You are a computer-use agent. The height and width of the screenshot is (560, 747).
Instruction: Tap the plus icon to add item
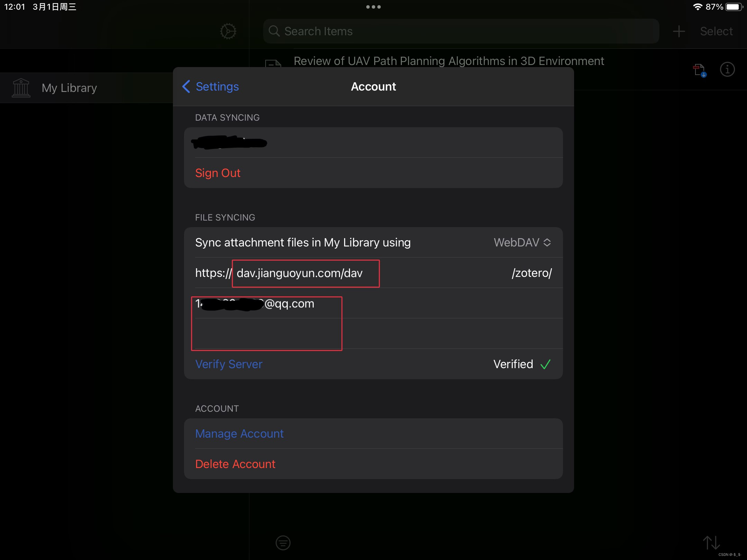679,31
